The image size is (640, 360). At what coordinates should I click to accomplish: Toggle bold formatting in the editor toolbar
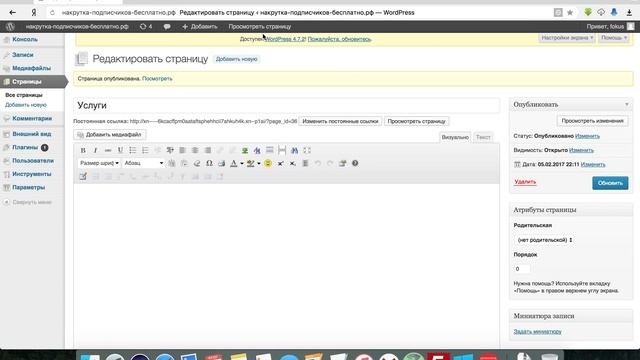(x=83, y=150)
